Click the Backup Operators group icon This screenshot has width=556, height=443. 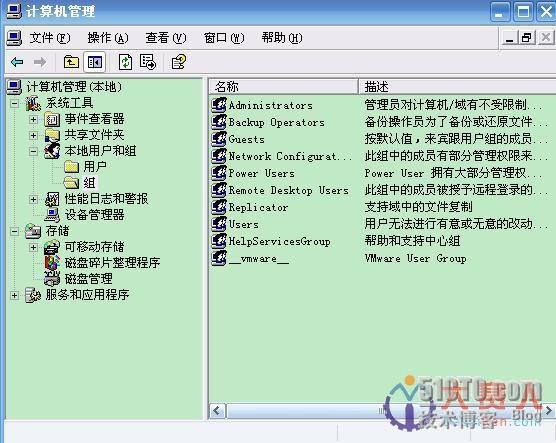pos(219,122)
